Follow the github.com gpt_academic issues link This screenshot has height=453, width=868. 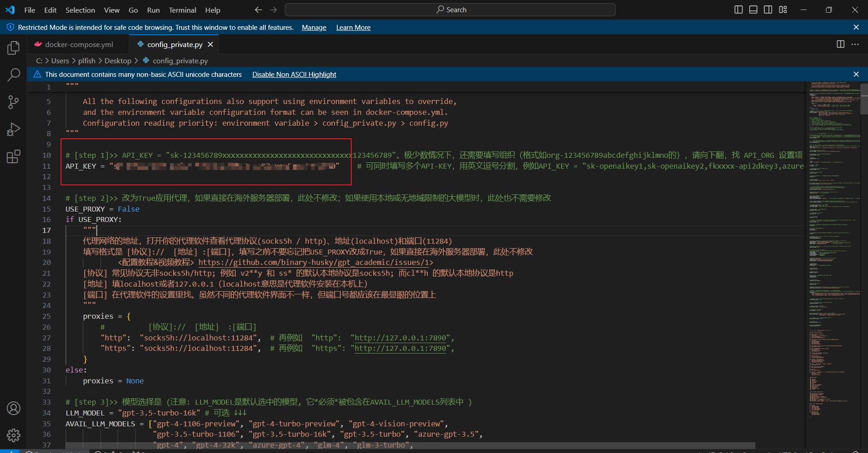pos(314,262)
